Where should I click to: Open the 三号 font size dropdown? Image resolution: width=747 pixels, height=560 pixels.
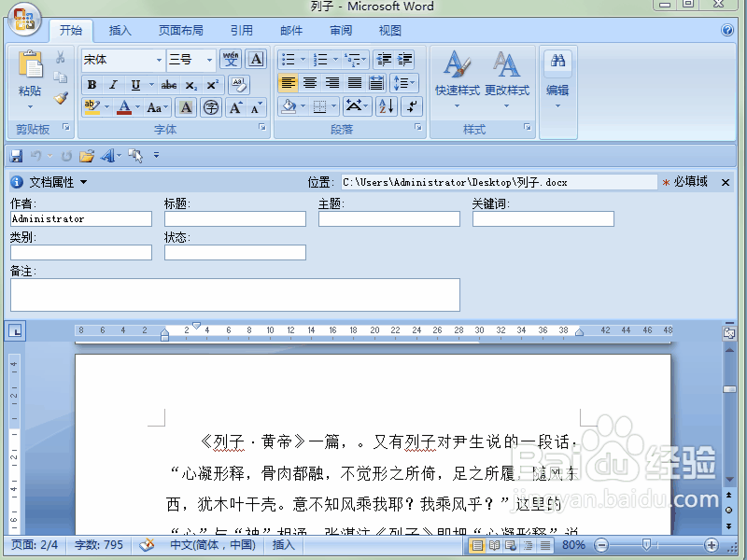click(x=207, y=60)
